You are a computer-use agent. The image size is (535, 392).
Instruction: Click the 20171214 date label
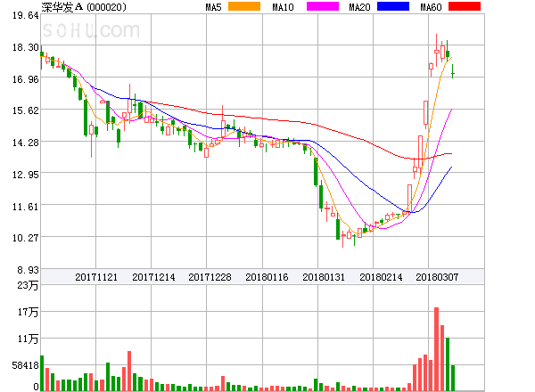(x=153, y=277)
